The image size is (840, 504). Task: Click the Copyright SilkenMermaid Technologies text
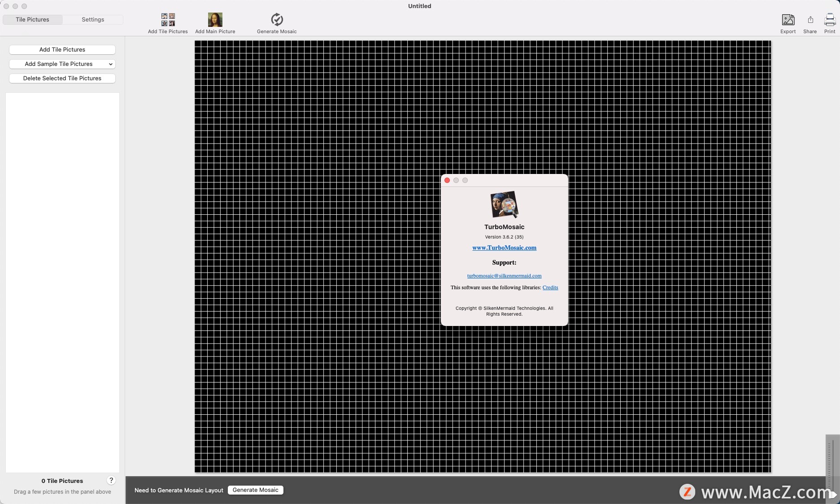click(504, 311)
